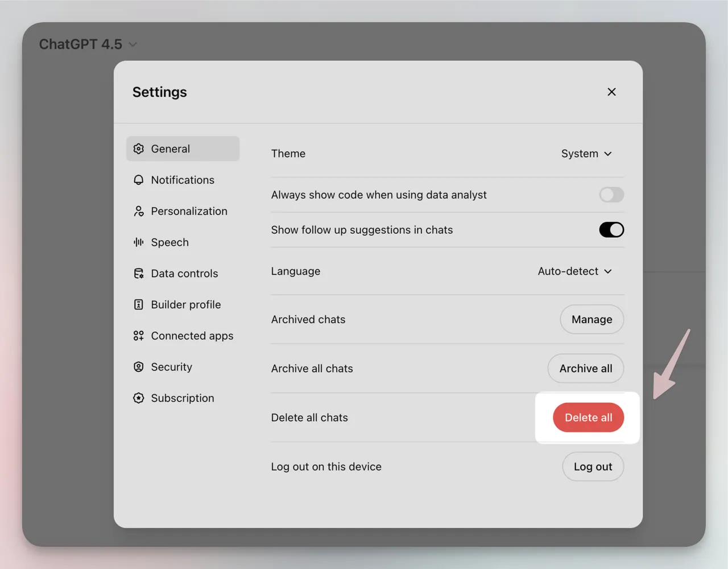Open the Language Auto-detect dropdown
The image size is (728, 569).
point(575,271)
